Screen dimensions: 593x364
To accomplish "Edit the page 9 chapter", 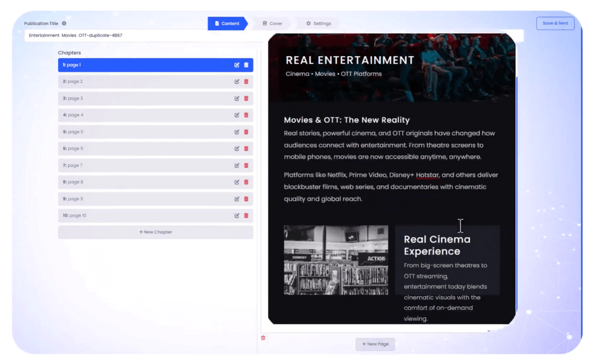I will point(237,199).
